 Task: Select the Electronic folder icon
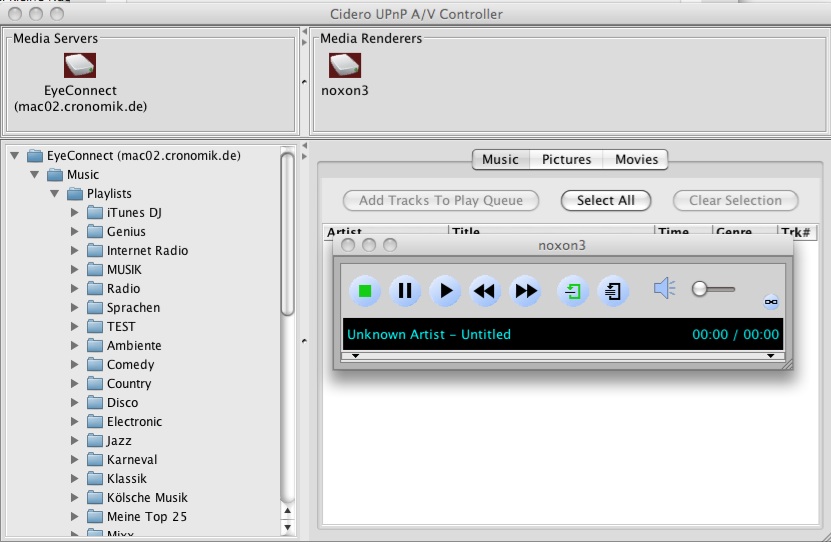coord(95,422)
